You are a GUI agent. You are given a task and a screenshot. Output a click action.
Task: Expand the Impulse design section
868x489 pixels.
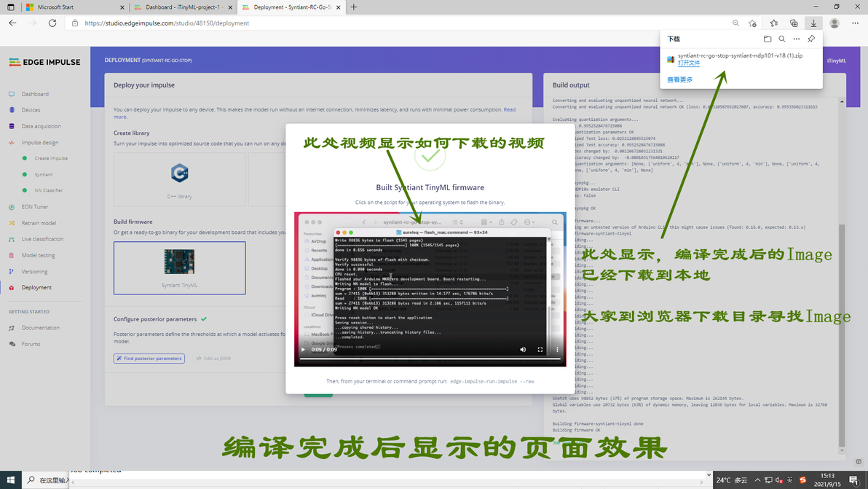click(40, 142)
